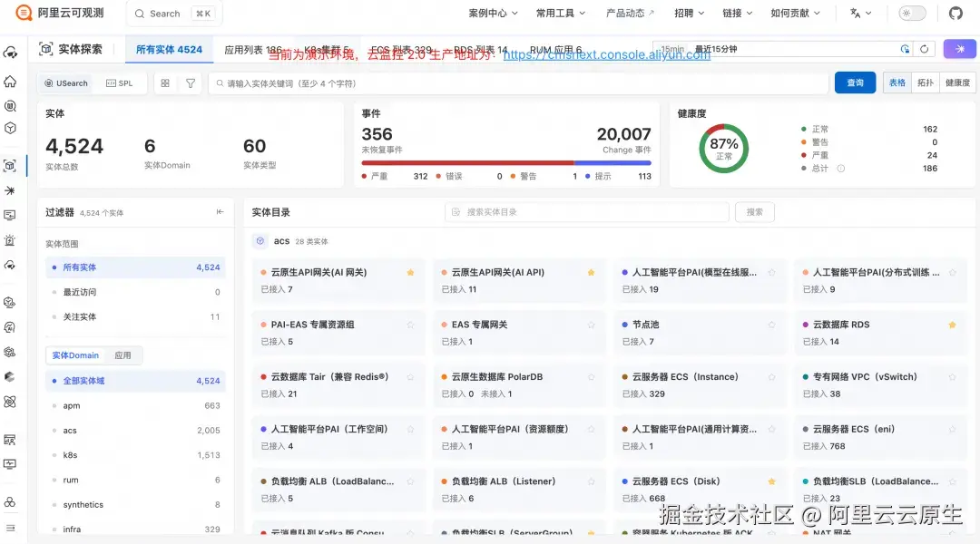The image size is (980, 544).
Task: Open the cmsnext.console.aliyun.com link
Action: click(x=606, y=54)
